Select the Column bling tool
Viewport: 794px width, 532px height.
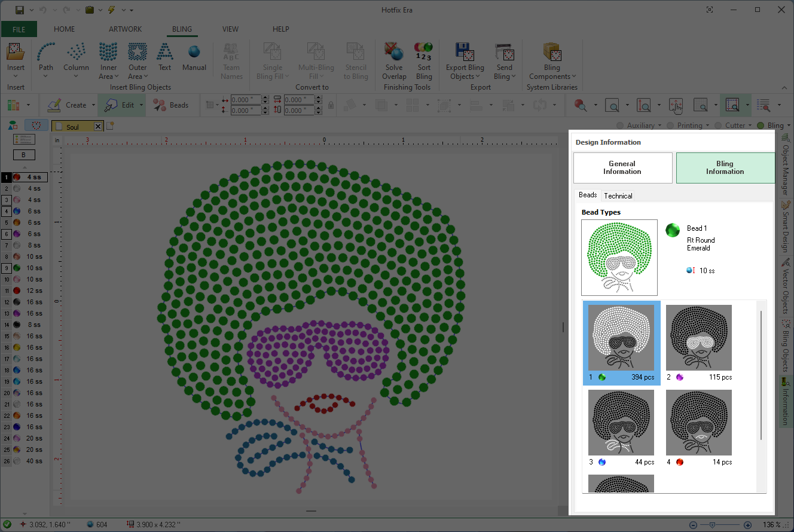point(76,61)
